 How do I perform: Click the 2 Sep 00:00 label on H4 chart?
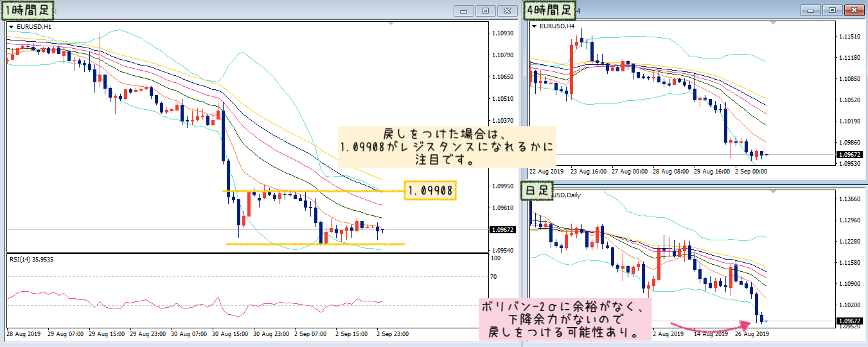tap(751, 172)
